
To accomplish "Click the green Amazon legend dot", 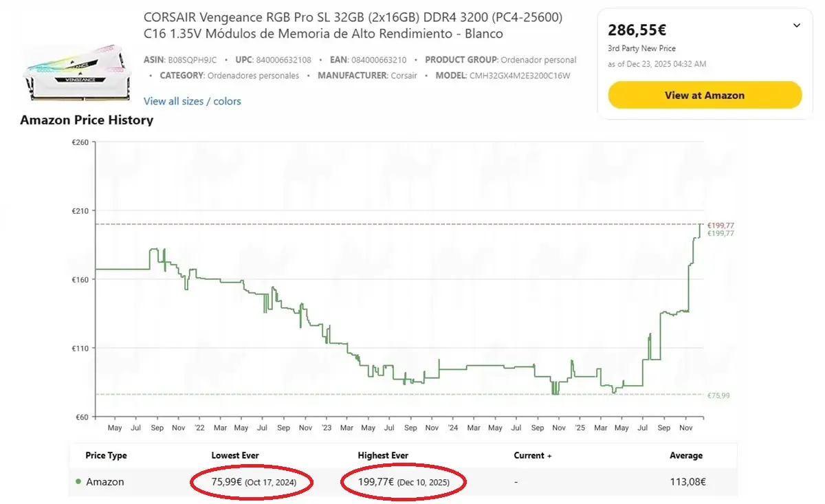I will 78,482.
